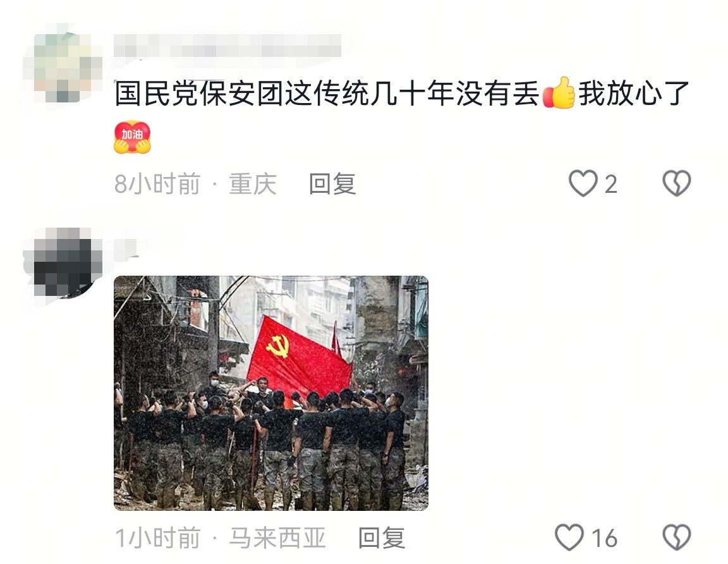Tap the thumbs-up emoji in first comment
This screenshot has height=564, width=728.
click(559, 93)
